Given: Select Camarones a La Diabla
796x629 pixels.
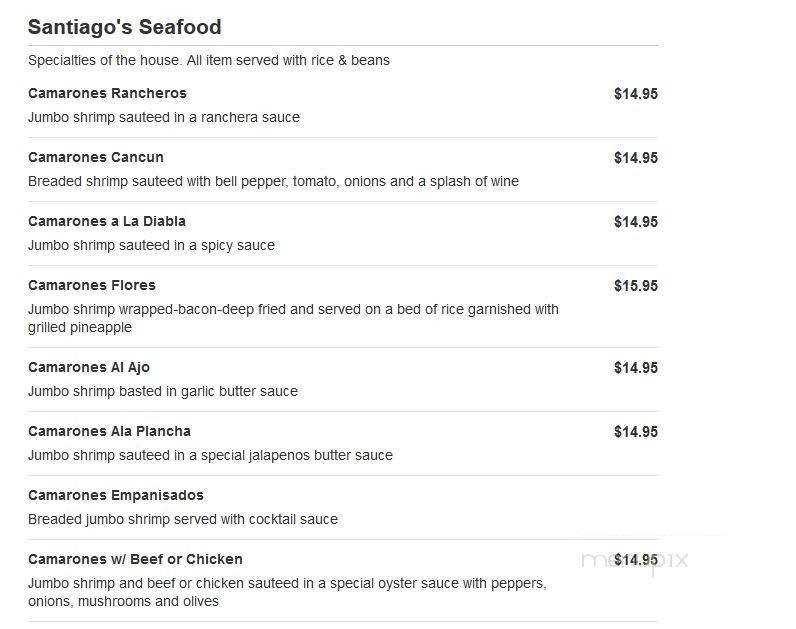Looking at the screenshot, I should pos(107,221).
